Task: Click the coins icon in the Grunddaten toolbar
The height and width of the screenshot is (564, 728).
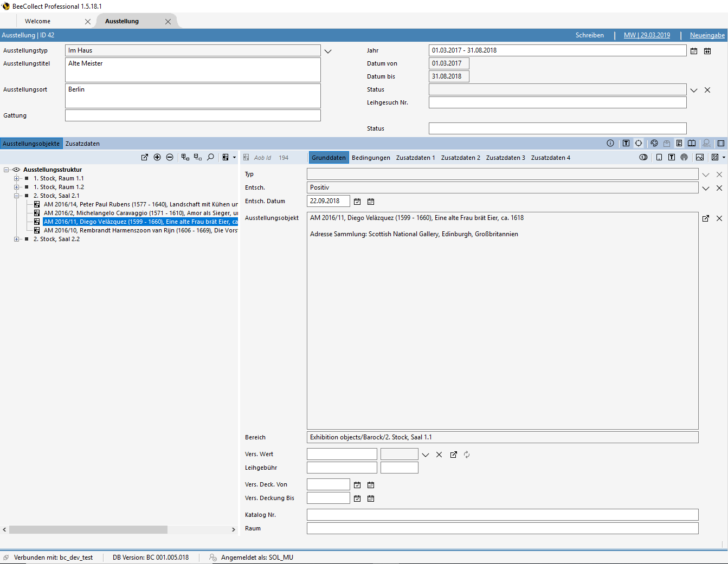Action: click(643, 158)
